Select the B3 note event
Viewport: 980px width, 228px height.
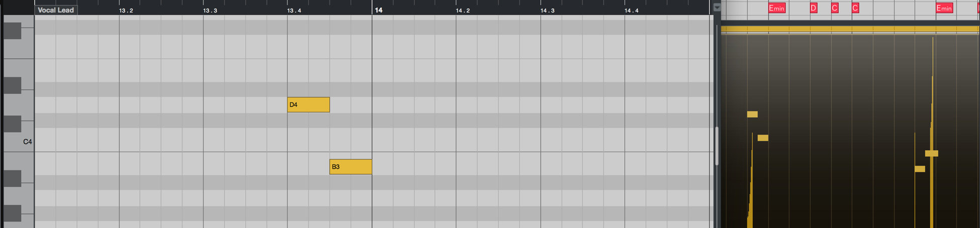point(350,167)
